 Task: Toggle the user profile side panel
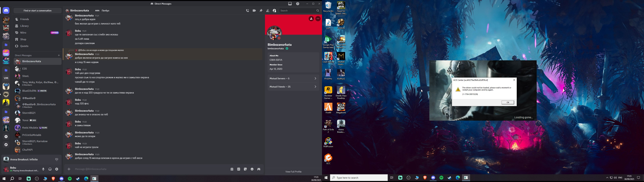[x=275, y=11]
